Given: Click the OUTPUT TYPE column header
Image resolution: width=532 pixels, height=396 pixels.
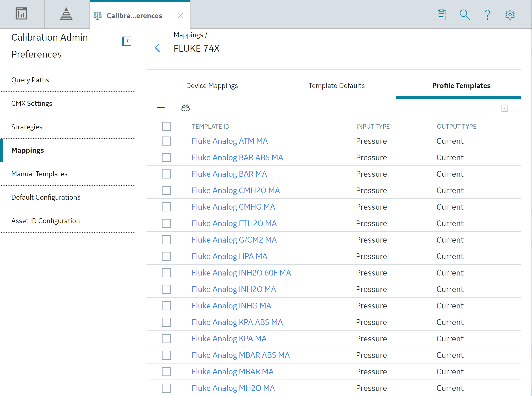Looking at the screenshot, I should click(456, 127).
